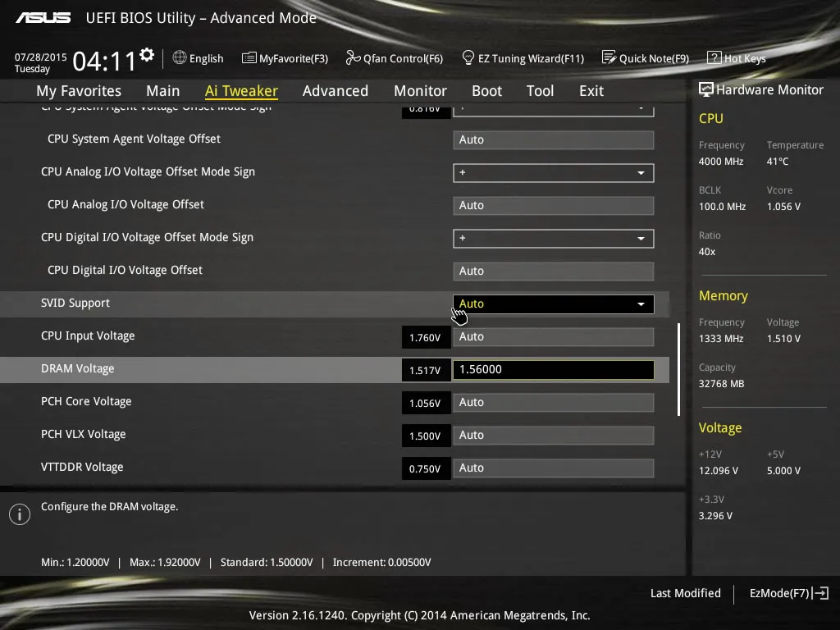Open CPU Analog I/O Voltage Offset Mode Sign dropdown
Screen dimensions: 840x630
[554, 173]
